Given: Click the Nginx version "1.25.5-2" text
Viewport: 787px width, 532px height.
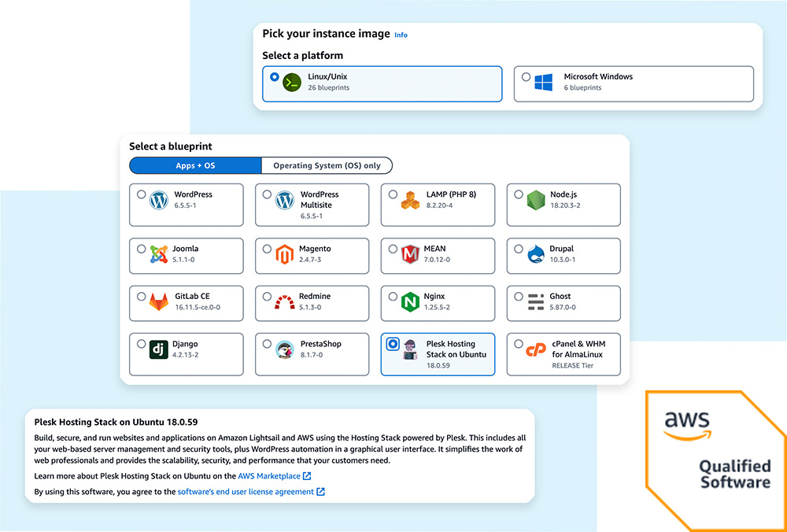Looking at the screenshot, I should coord(438,307).
